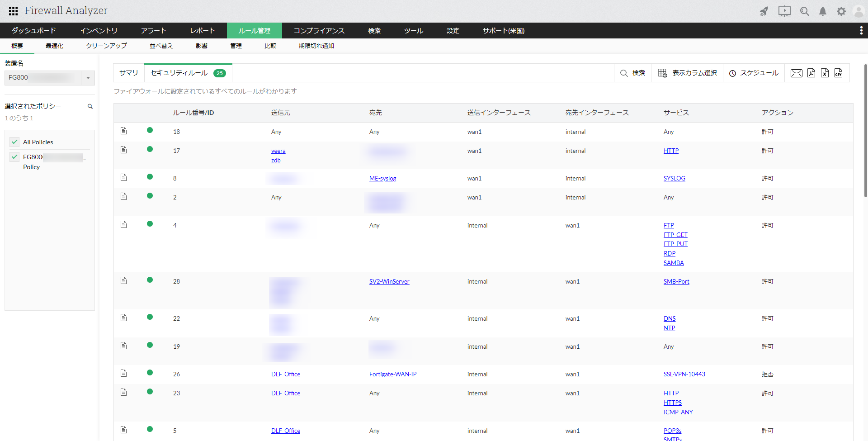This screenshot has width=868, height=441.
Task: Switch to the 最適化 sub-tab
Action: pos(54,46)
